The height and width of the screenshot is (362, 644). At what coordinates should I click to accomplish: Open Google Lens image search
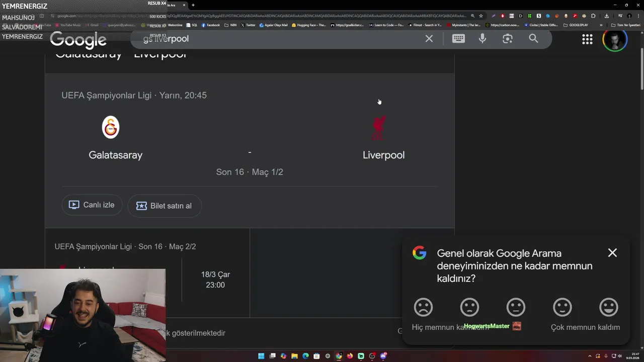[508, 39]
